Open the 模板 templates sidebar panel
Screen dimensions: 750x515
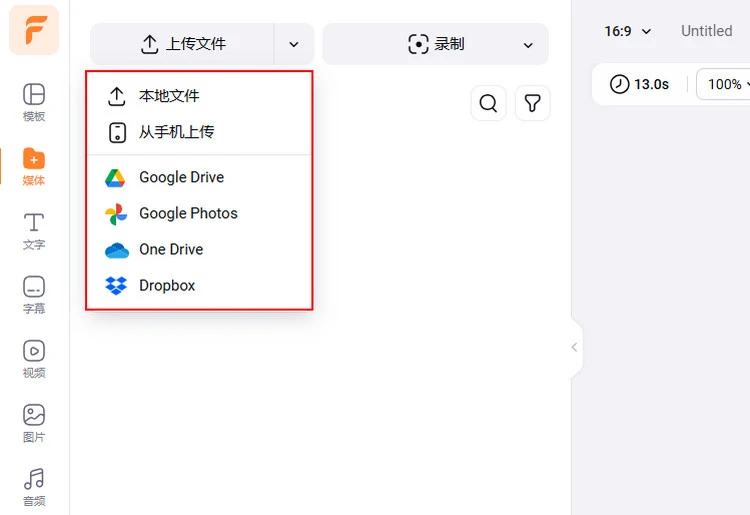(34, 102)
